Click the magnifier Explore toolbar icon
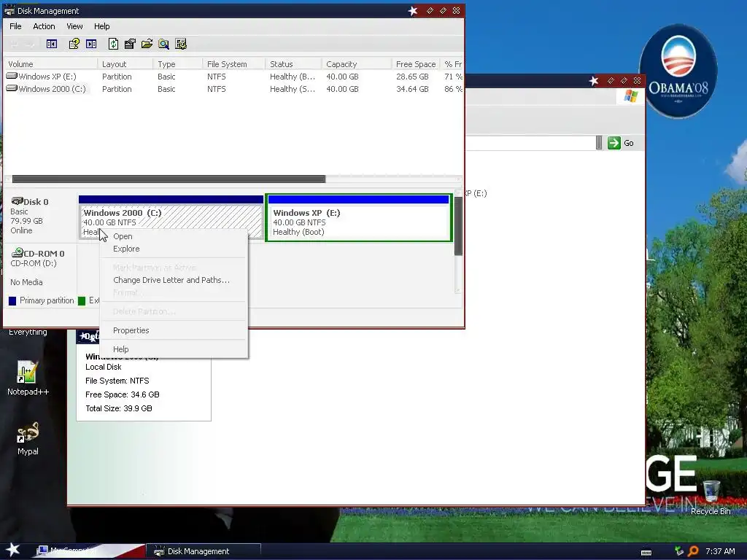This screenshot has height=560, width=747. [164, 44]
